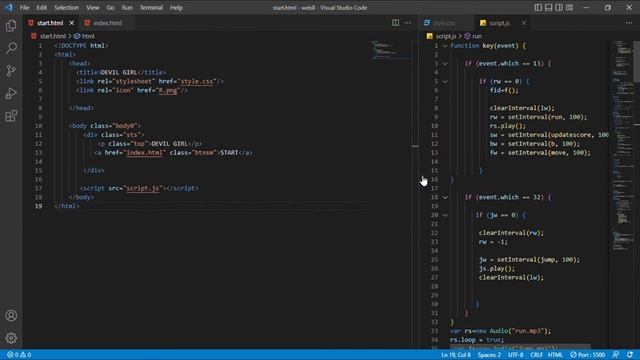
Task: Split the left editor right
Action: (x=396, y=23)
